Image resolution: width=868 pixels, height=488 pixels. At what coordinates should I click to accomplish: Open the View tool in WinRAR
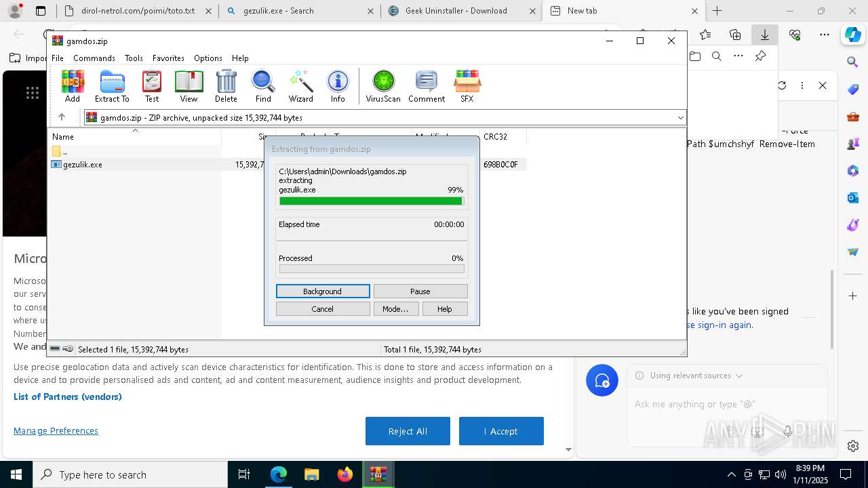click(x=189, y=86)
